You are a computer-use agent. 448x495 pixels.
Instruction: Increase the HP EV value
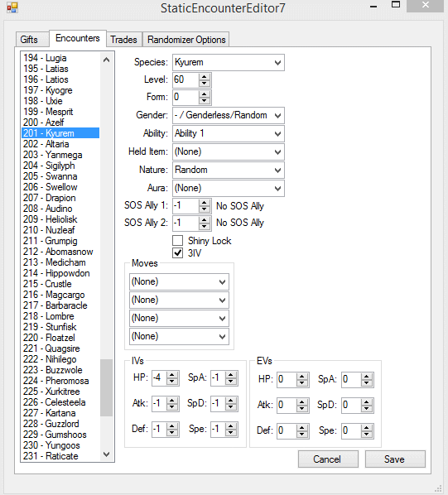pyautogui.click(x=302, y=377)
